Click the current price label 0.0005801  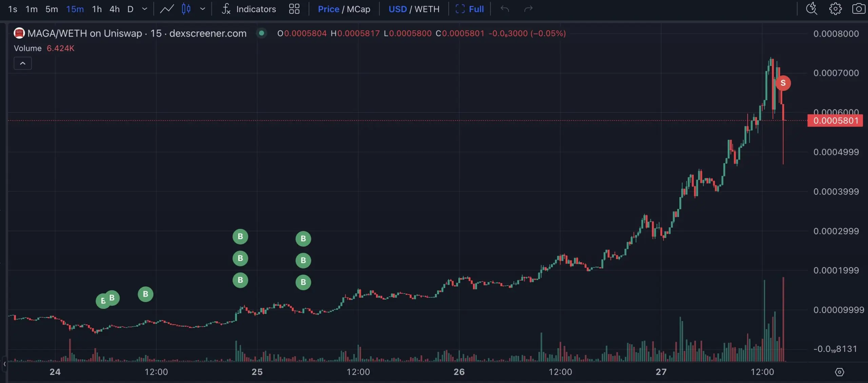pos(835,121)
